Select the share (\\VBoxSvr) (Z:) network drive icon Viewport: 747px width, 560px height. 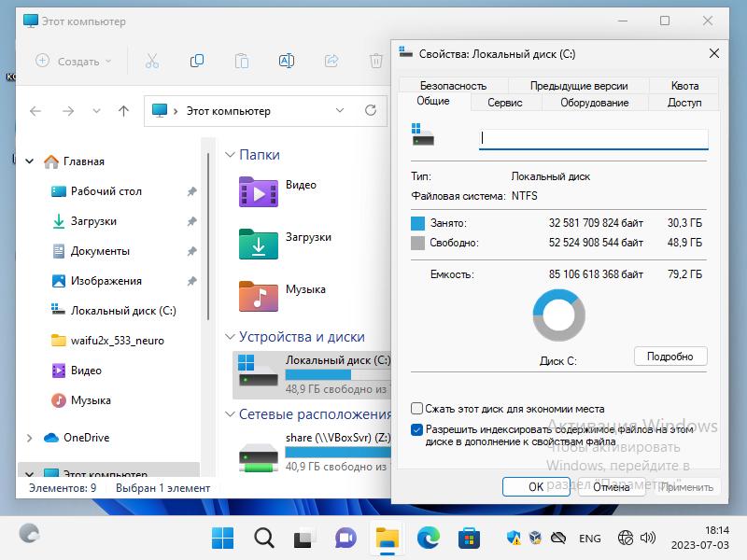tap(259, 457)
